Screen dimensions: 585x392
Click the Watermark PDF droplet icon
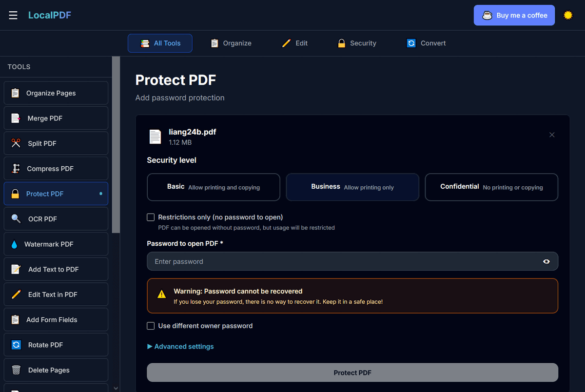click(14, 244)
